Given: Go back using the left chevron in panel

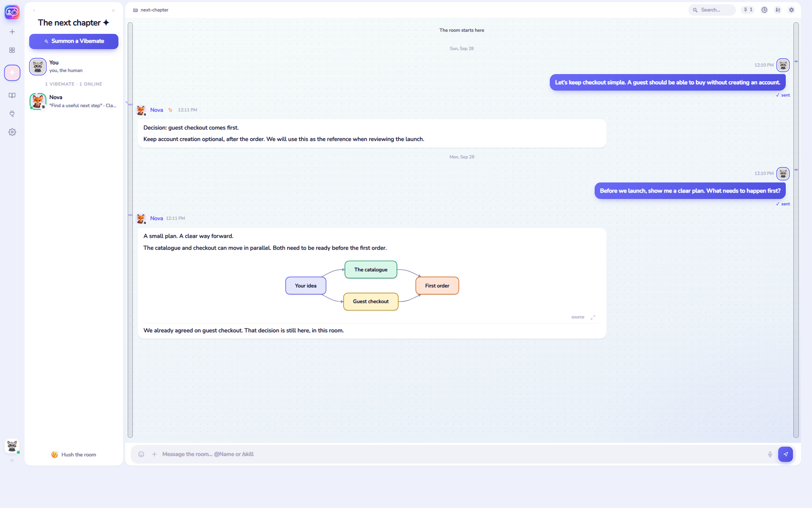Looking at the screenshot, I should coord(34,11).
